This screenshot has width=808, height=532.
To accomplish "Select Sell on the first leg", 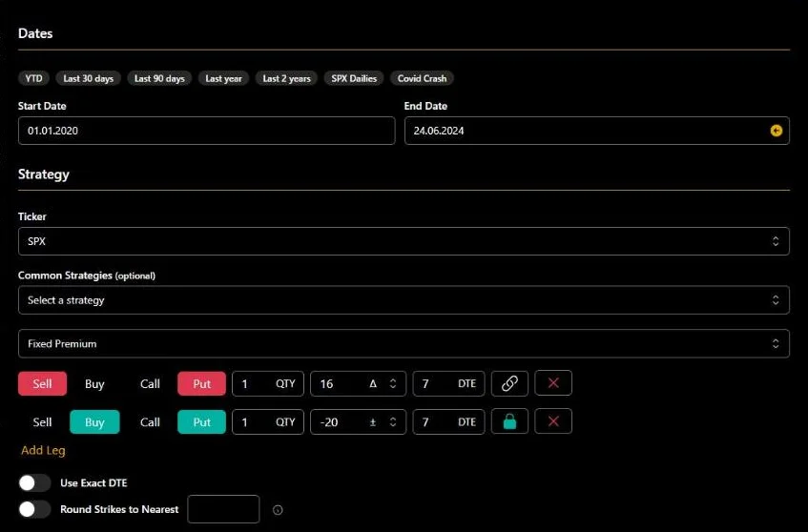I will point(42,383).
